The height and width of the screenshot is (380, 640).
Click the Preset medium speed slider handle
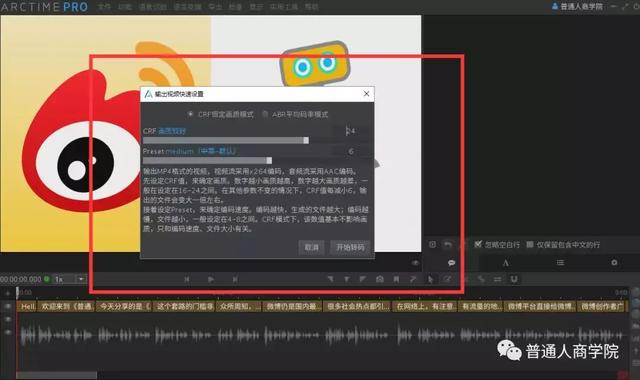click(x=269, y=160)
